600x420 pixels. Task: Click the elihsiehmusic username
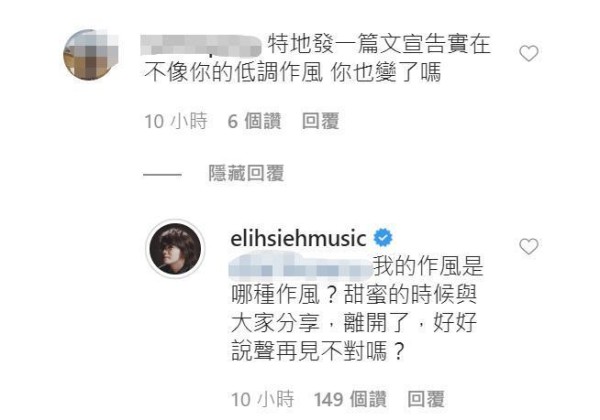298,238
